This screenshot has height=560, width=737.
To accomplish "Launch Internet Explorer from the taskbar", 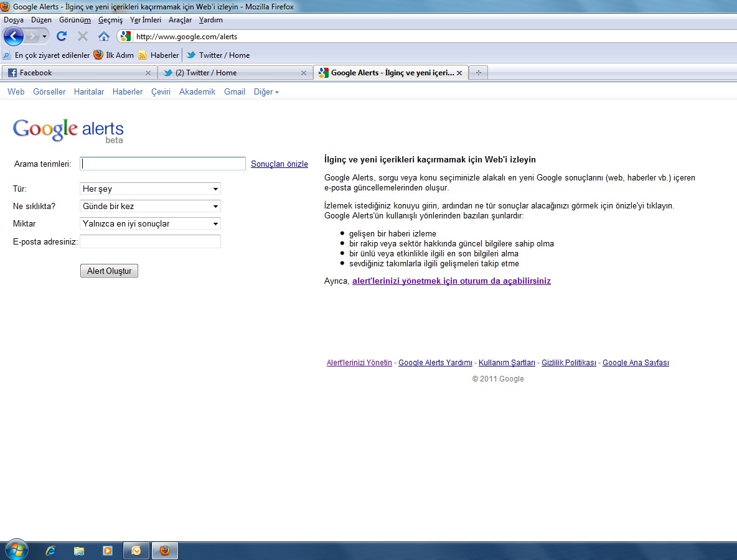I will [50, 551].
